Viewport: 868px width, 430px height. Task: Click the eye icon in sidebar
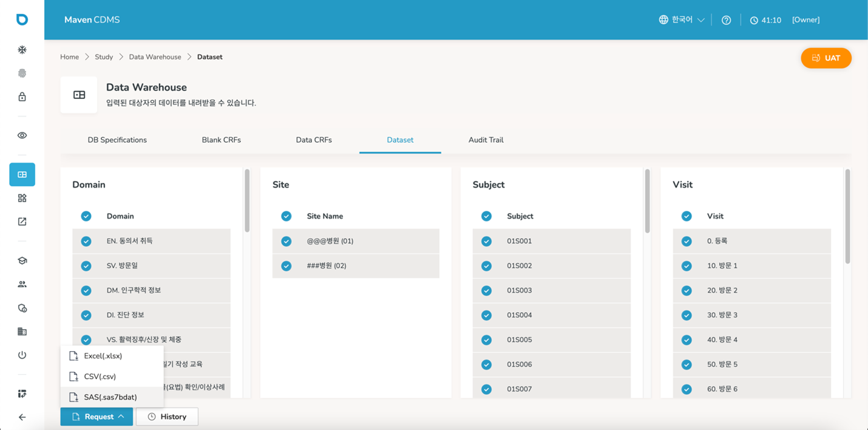pyautogui.click(x=22, y=135)
